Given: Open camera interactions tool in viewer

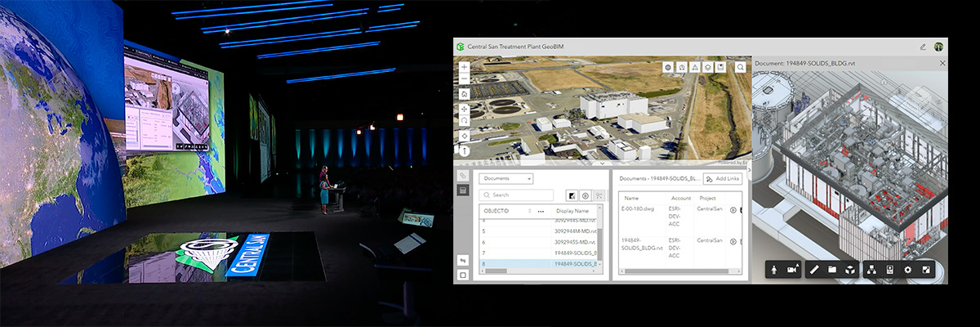Looking at the screenshot, I should pos(792,270).
